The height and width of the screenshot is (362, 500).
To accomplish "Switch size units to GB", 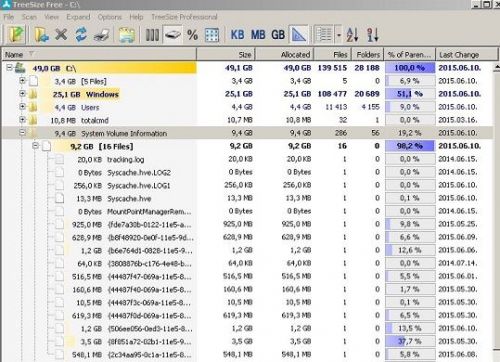I will coord(278,35).
